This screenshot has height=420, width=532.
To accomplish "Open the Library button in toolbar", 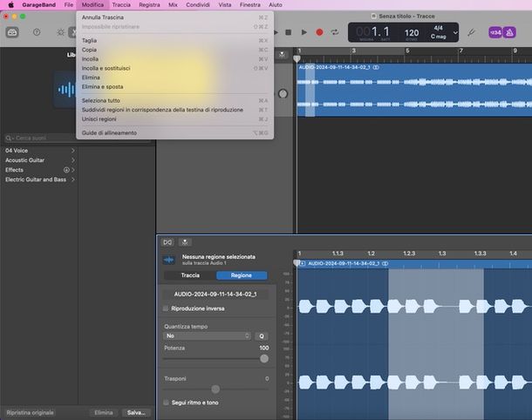I will [12, 32].
